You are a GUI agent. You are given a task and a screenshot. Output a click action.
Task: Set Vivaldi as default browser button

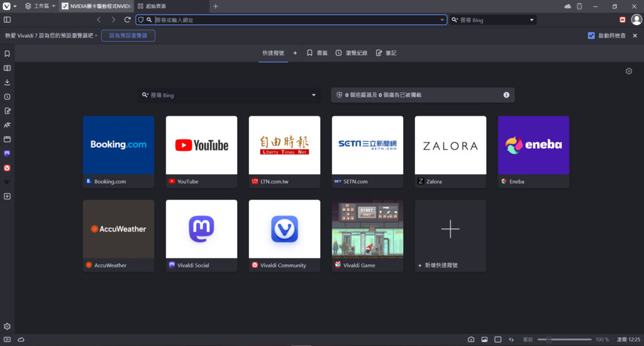pos(128,36)
